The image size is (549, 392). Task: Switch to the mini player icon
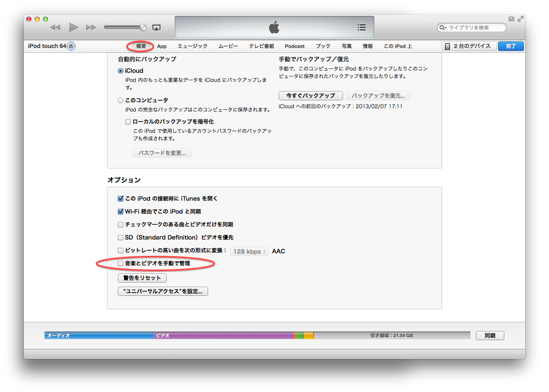(x=511, y=19)
